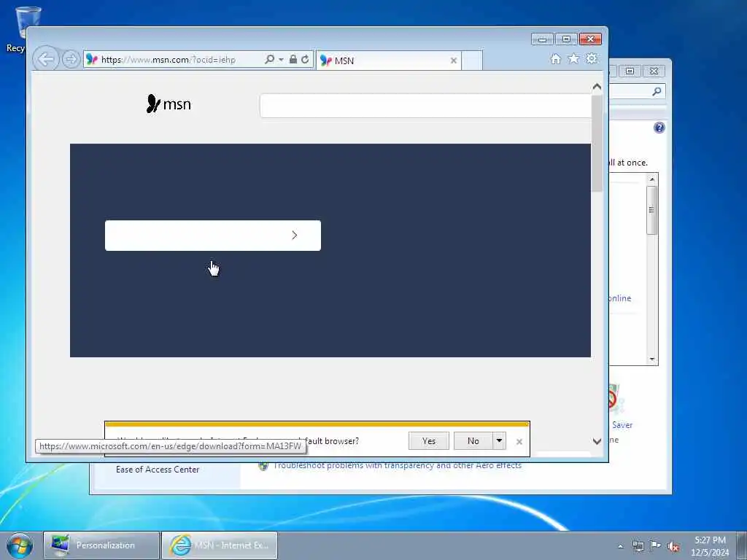Image resolution: width=747 pixels, height=560 pixels.
Task: Show hidden tray icons arrow
Action: point(620,546)
